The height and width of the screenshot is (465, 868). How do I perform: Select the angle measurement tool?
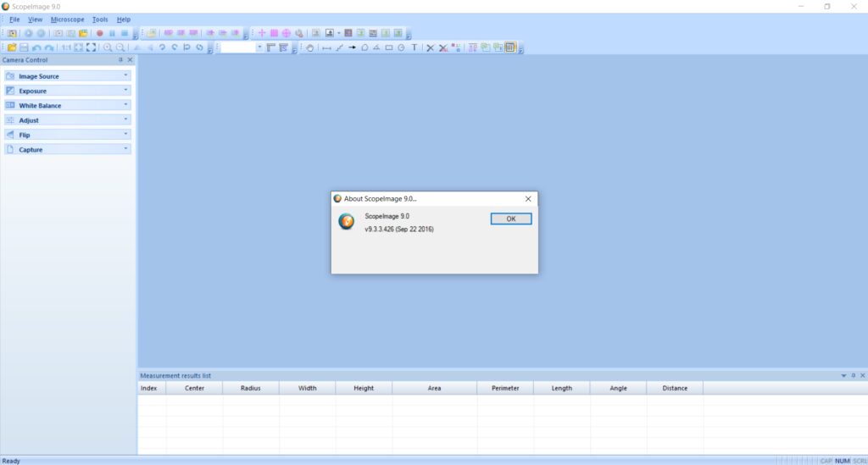pos(376,47)
